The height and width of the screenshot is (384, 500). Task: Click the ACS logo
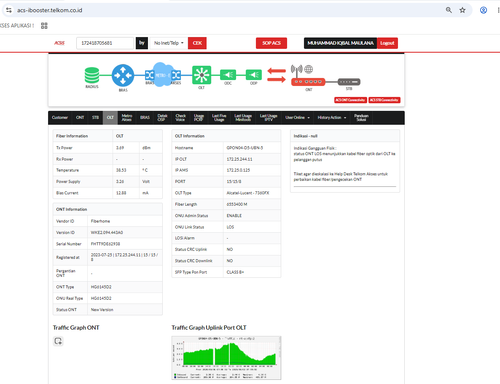click(59, 43)
